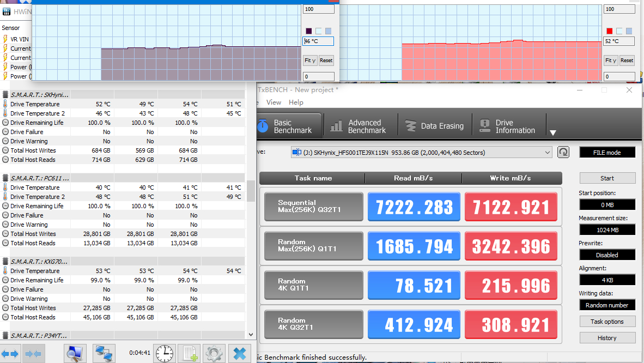644x363 pixels.
Task: Click circle icon of SKHynix Drive Remaining Life row
Action: (5, 123)
